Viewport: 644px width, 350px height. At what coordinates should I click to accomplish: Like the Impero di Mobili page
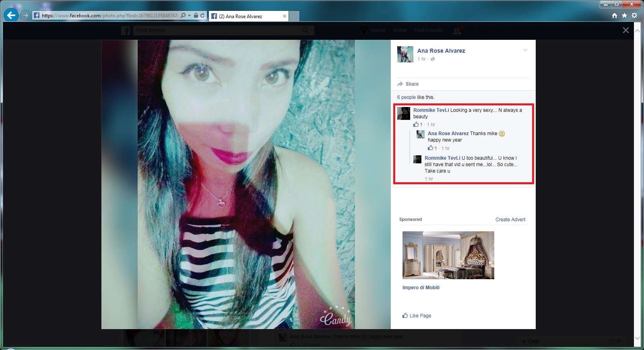[417, 316]
